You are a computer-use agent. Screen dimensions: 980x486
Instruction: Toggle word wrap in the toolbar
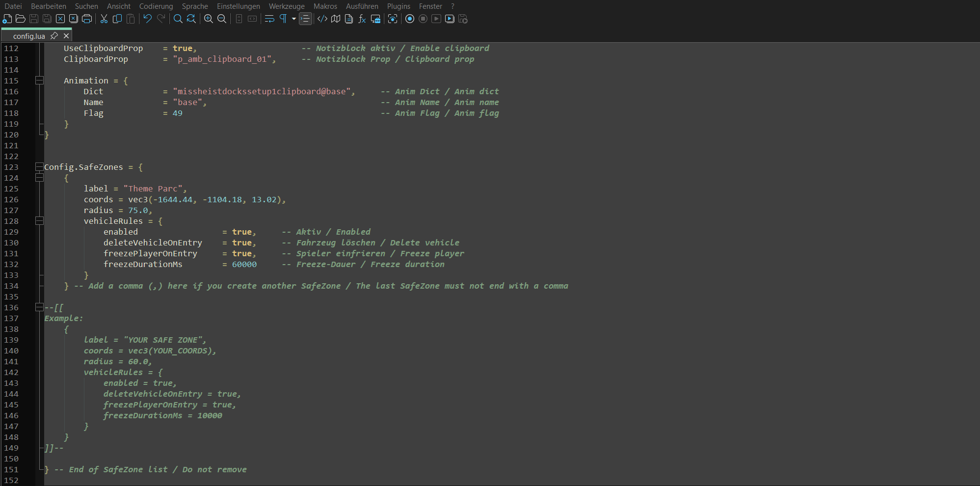pyautogui.click(x=269, y=19)
